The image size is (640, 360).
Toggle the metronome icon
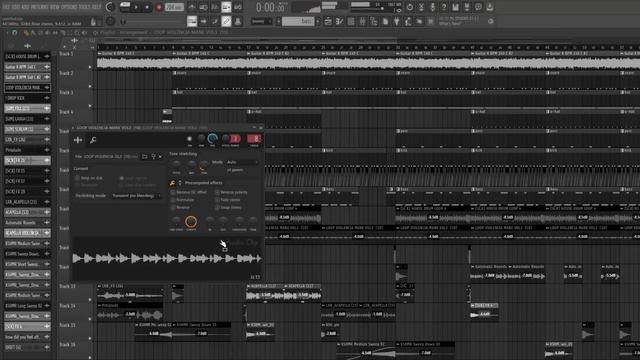[192, 7]
